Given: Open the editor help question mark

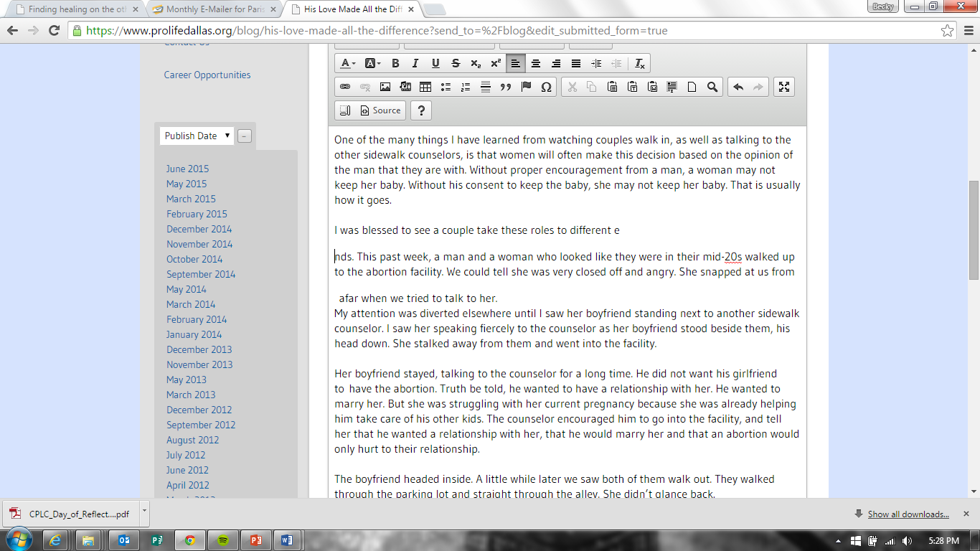Looking at the screenshot, I should [421, 110].
